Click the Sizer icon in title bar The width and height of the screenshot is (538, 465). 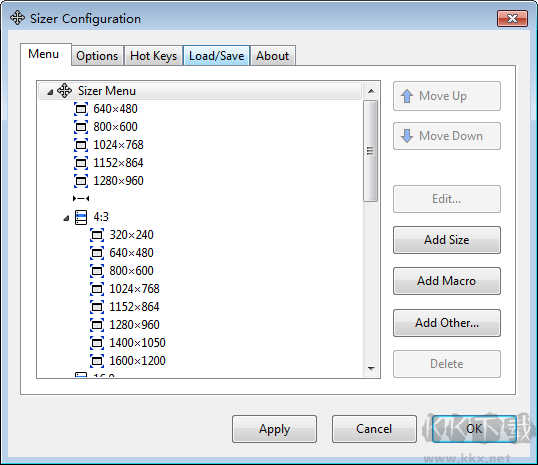point(17,18)
